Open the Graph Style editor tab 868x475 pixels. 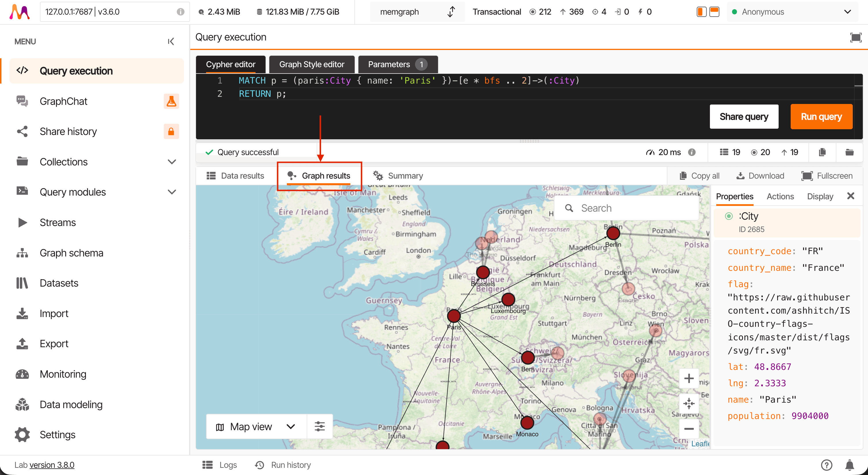point(312,64)
